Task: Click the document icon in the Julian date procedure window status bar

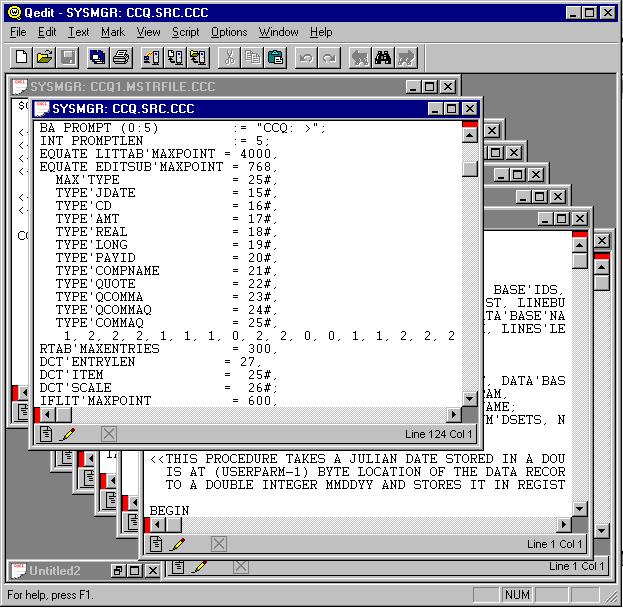Action: pos(156,544)
